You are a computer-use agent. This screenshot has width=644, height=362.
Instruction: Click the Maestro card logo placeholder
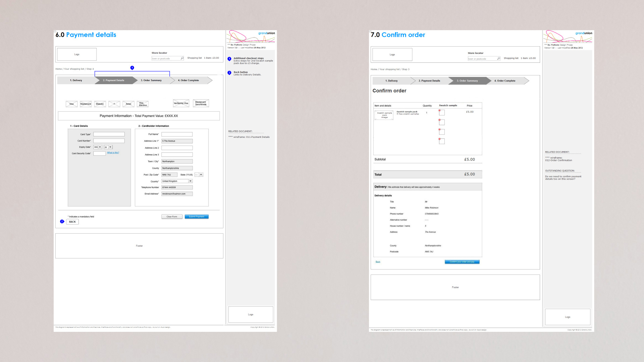tap(100, 104)
